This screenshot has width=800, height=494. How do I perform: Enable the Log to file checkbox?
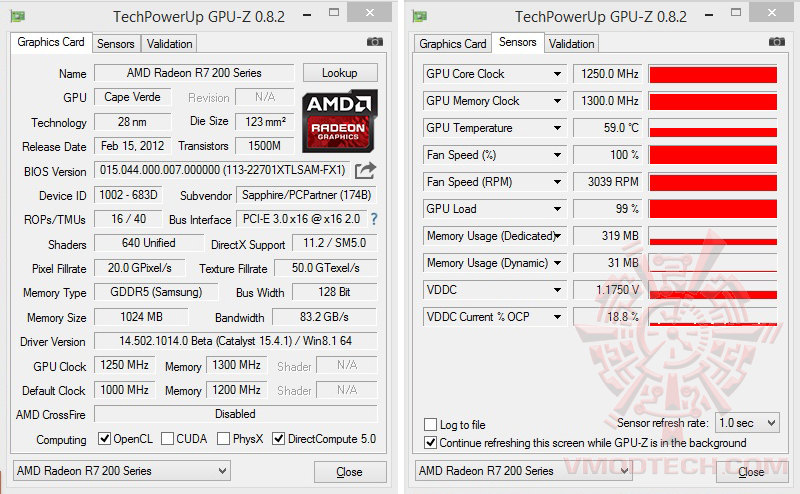point(431,425)
